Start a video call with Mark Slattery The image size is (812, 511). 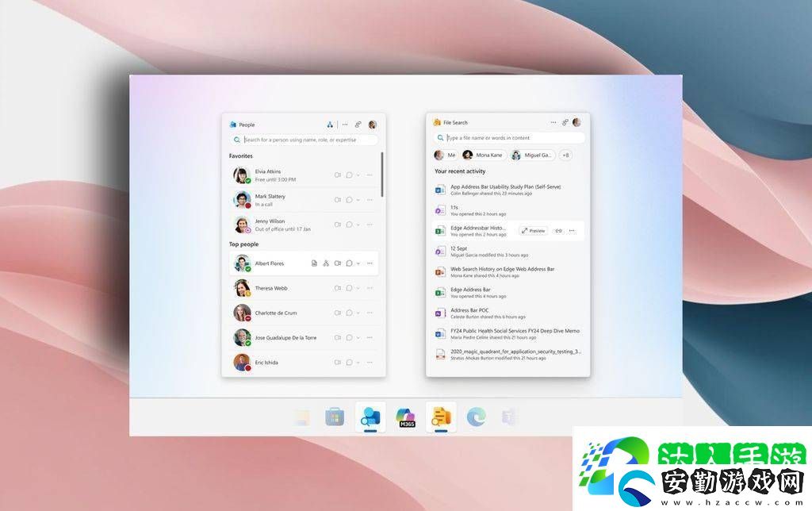click(x=338, y=200)
